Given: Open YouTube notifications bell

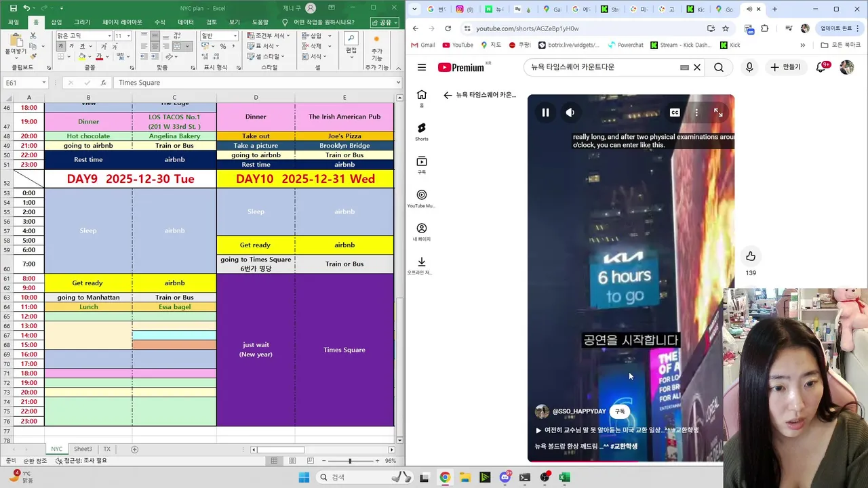Looking at the screenshot, I should coord(821,67).
